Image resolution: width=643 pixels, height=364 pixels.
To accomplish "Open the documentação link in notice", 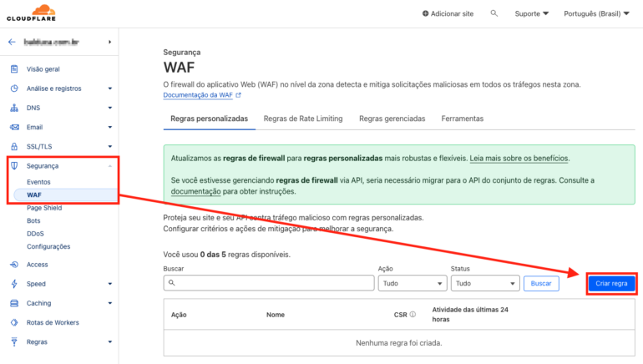I will (195, 191).
